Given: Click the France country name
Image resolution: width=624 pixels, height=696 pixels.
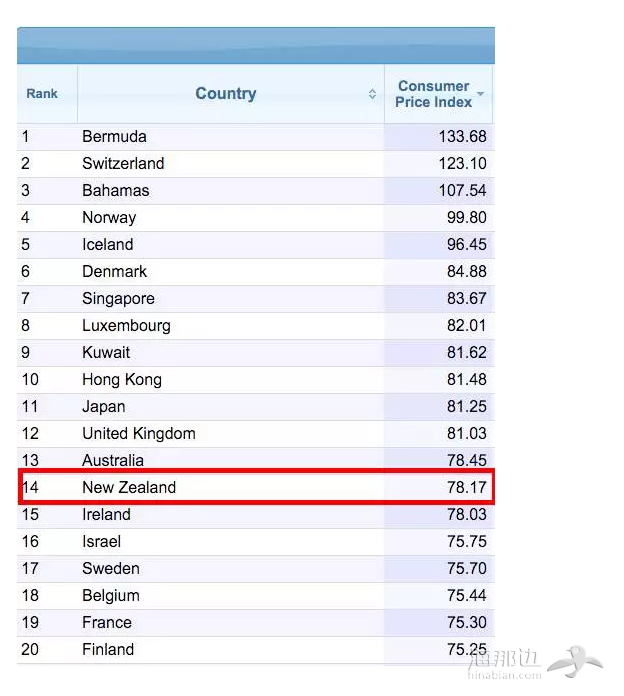Looking at the screenshot, I should pyautogui.click(x=107, y=622).
